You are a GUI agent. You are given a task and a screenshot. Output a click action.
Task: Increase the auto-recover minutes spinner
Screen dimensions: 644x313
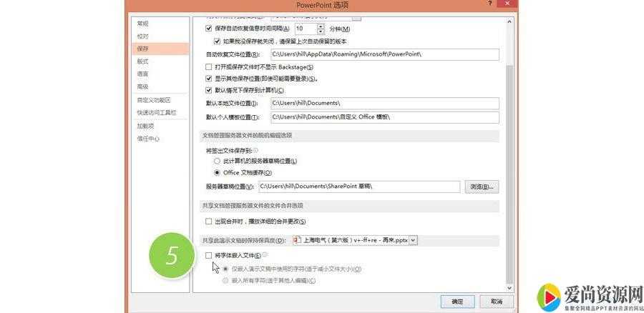321,26
